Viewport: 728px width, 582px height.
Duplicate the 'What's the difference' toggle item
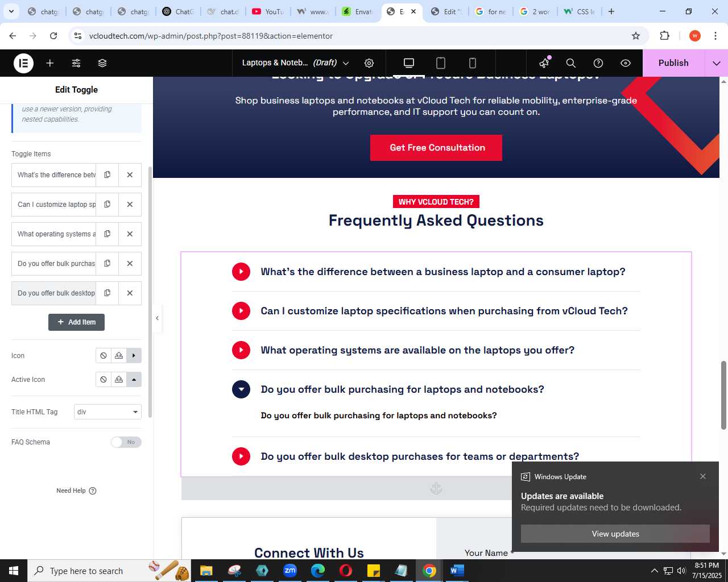click(x=107, y=175)
